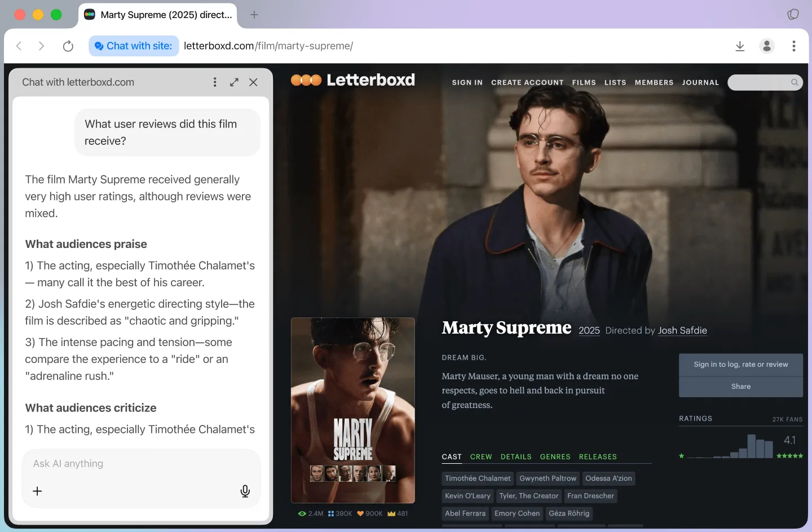
Task: Click the Chat with site button
Action: (134, 46)
